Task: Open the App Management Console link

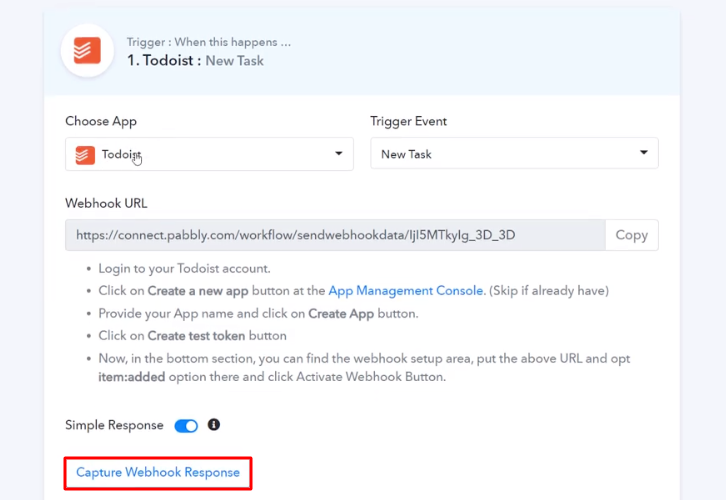Action: [406, 291]
